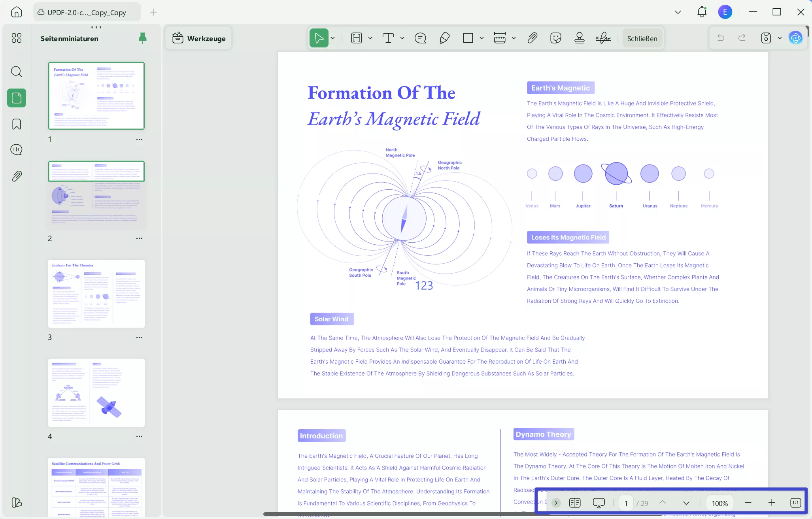Start slideshow presentation mode

599,503
